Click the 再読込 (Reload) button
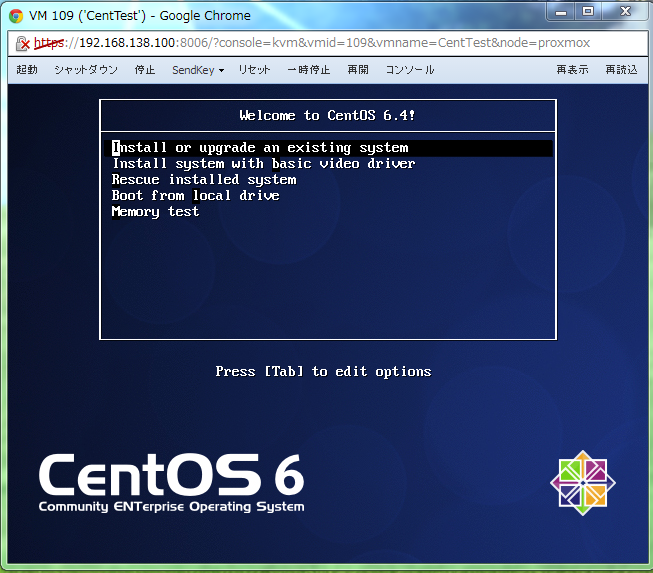Viewport: 653px width, 573px height. tap(621, 70)
